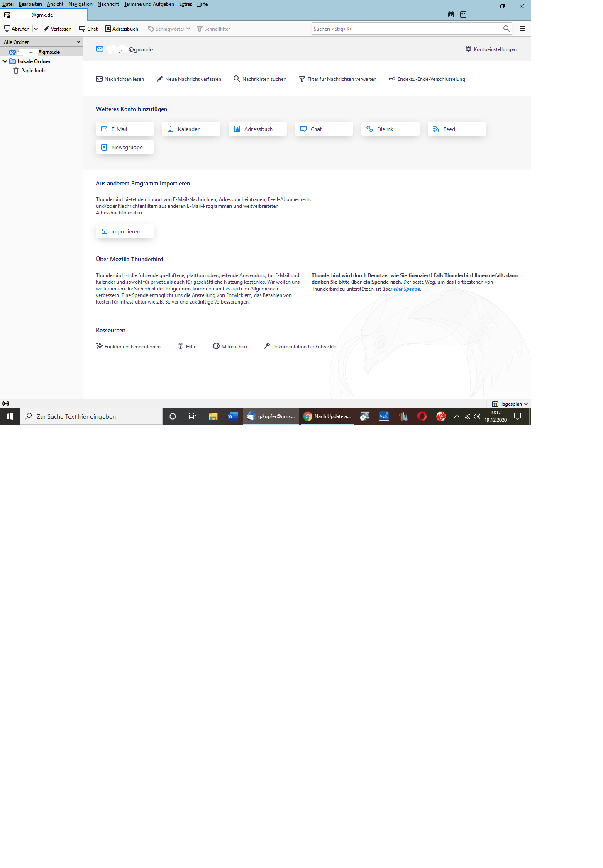This screenshot has width=603, height=868.
Task: Add a new E-Mail account
Action: (125, 129)
